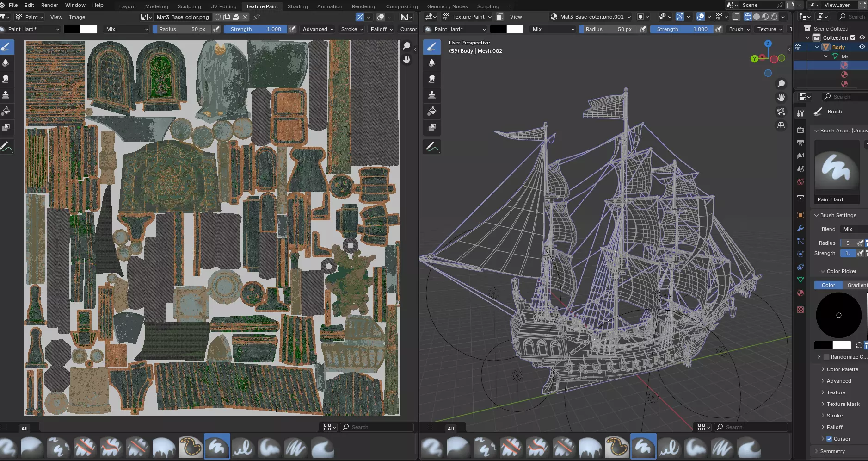Click the white secondary color swatch in image editor

coord(89,29)
